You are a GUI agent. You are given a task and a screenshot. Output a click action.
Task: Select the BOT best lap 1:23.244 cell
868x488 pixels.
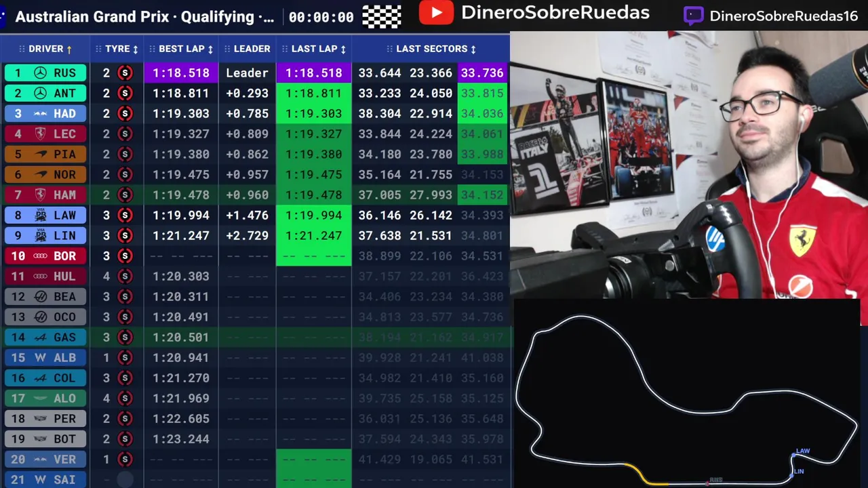click(x=181, y=439)
